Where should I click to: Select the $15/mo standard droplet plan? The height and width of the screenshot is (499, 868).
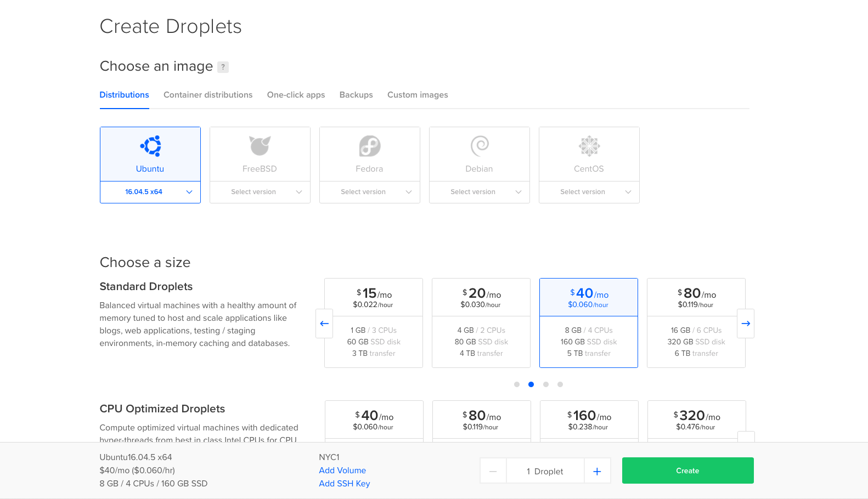point(374,322)
